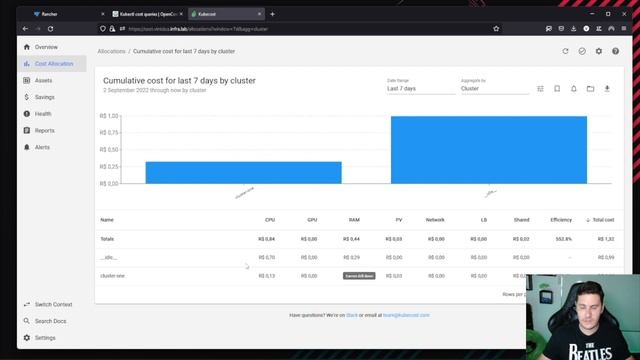640x360 pixels.
Task: Download the report with the download arrow icon
Action: coord(607,89)
